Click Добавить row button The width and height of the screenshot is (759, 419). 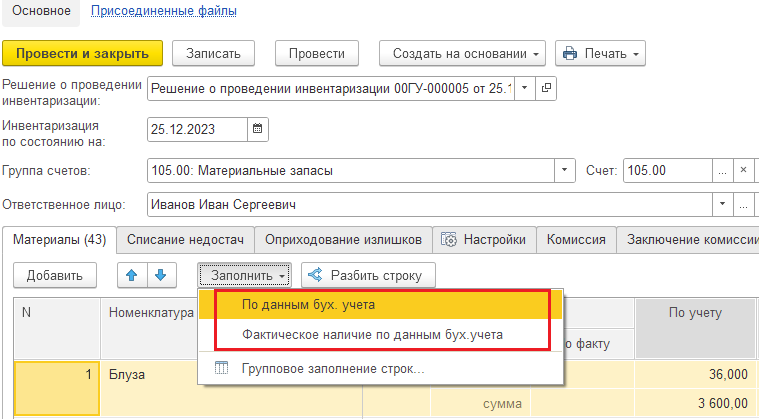coord(55,275)
